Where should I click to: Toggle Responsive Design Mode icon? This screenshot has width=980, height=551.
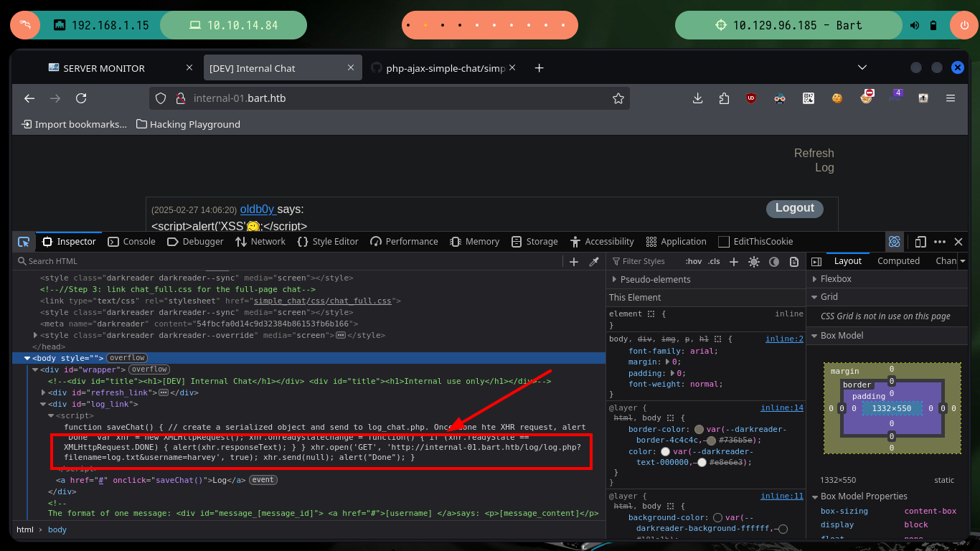[x=920, y=242]
